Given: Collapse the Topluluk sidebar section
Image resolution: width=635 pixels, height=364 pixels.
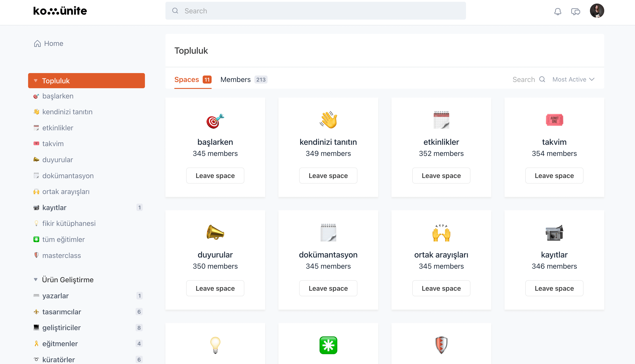Looking at the screenshot, I should tap(36, 81).
